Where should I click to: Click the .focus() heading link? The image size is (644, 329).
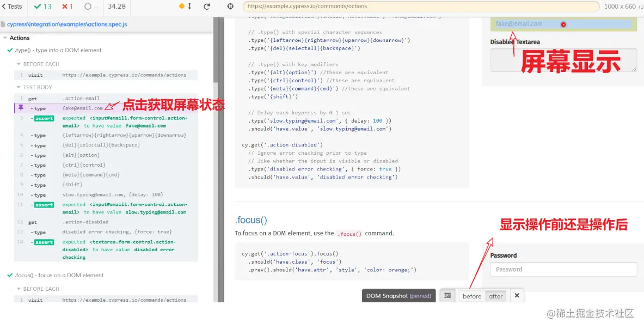click(x=251, y=220)
